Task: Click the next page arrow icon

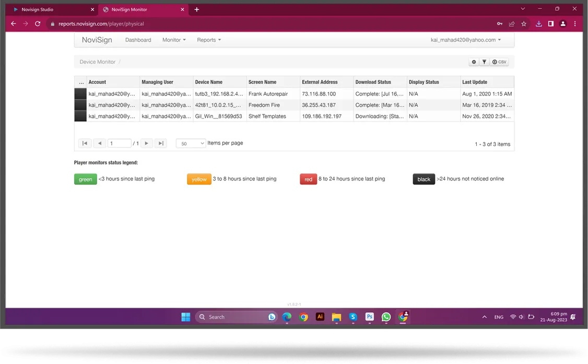Action: [147, 143]
